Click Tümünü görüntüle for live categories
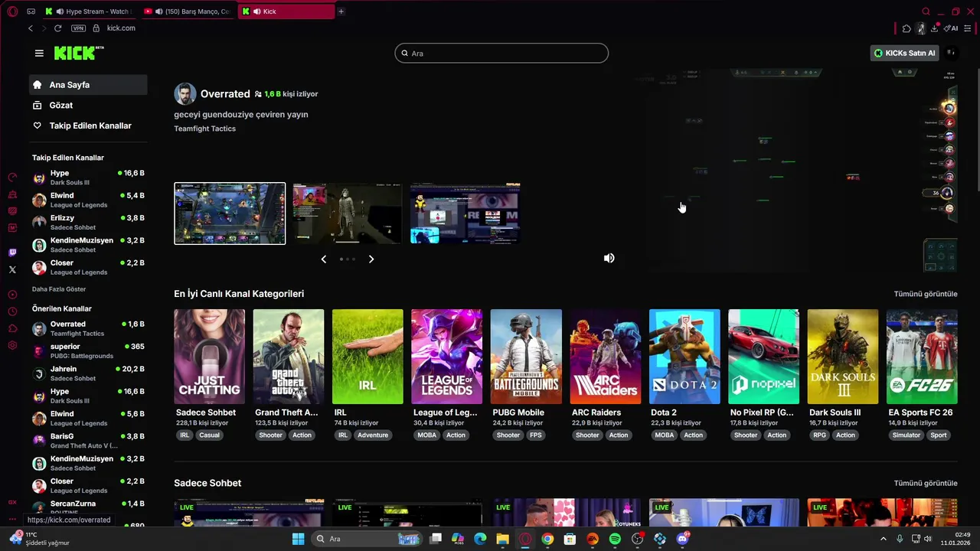The width and height of the screenshot is (980, 551). point(926,294)
